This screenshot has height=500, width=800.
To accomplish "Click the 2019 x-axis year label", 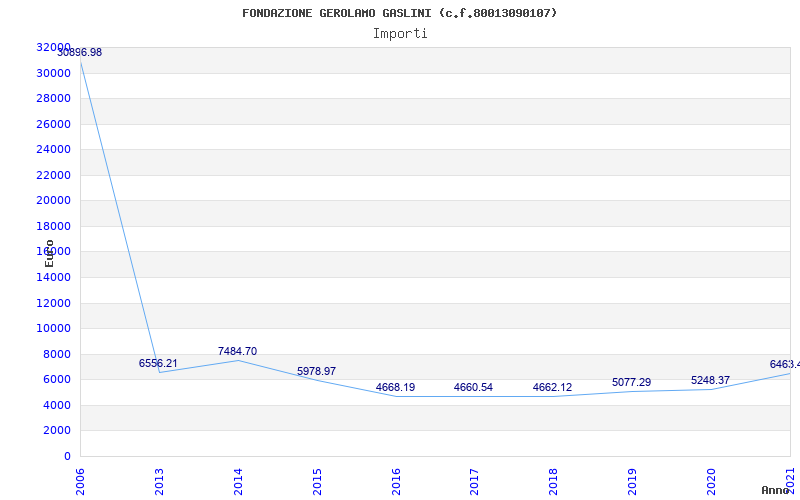I will [633, 482].
